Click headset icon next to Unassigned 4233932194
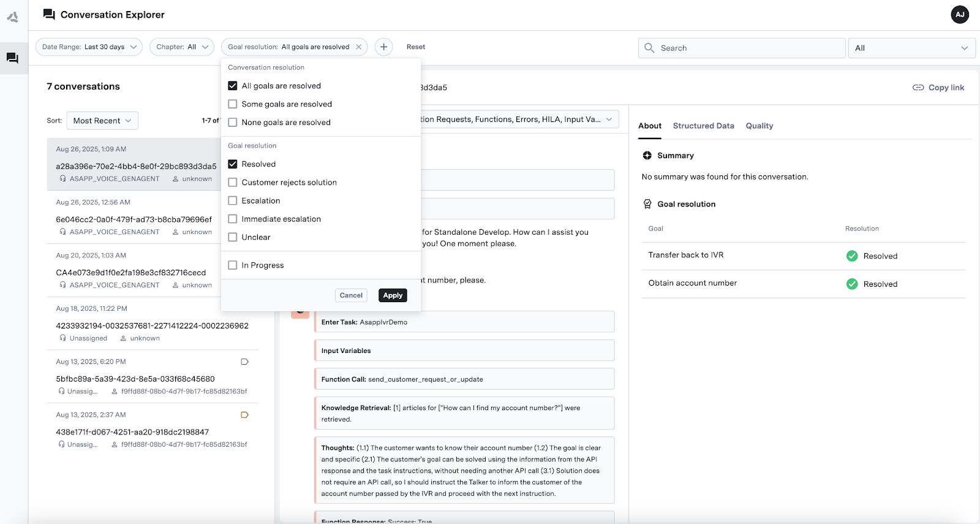The image size is (980, 524). coord(62,338)
